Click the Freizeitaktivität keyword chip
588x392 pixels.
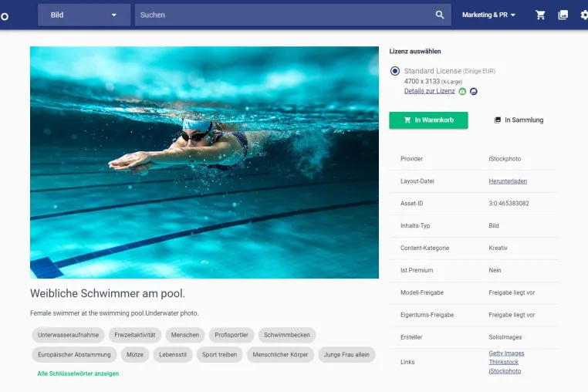[134, 335]
